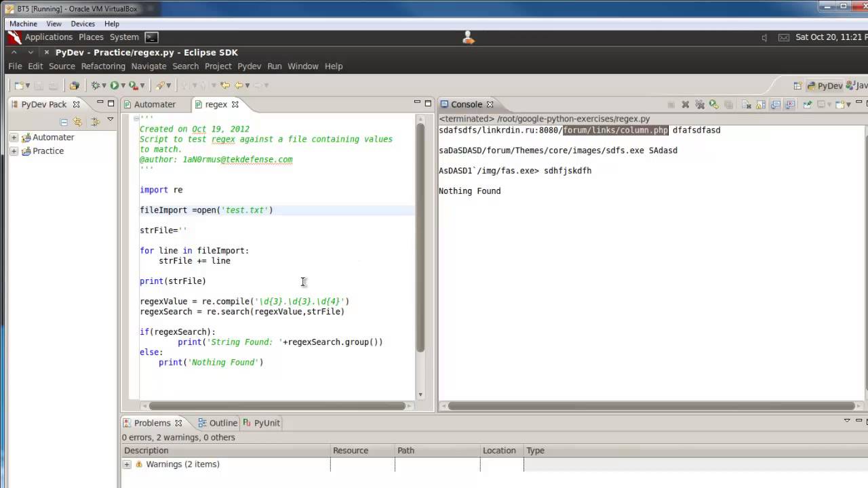
Task: Maximize the editor area pane
Action: [428, 103]
